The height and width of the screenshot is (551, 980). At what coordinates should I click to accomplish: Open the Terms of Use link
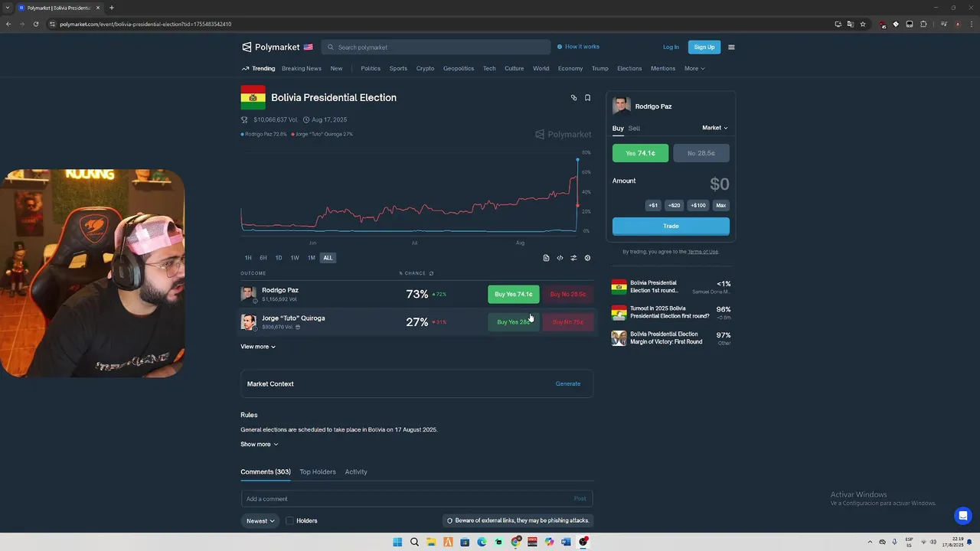703,252
